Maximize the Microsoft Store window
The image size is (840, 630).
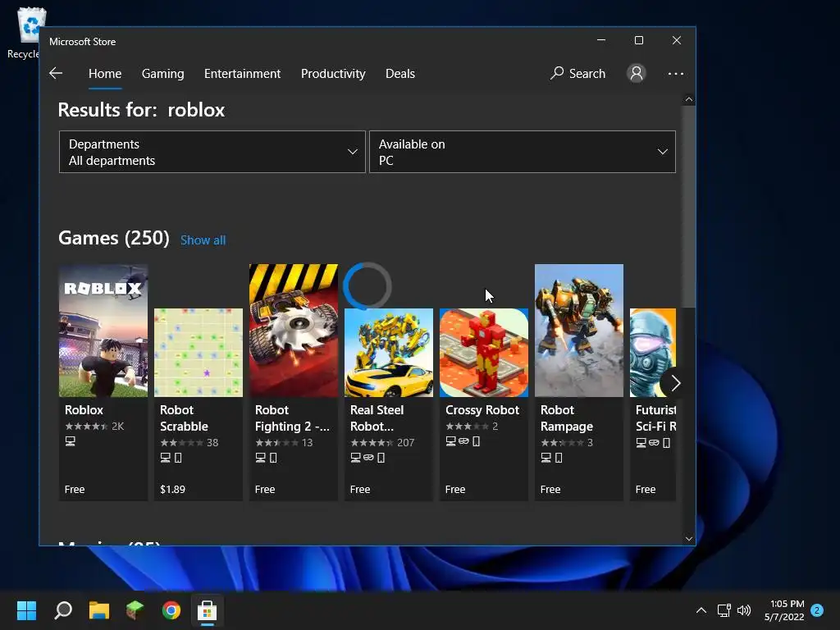(638, 40)
